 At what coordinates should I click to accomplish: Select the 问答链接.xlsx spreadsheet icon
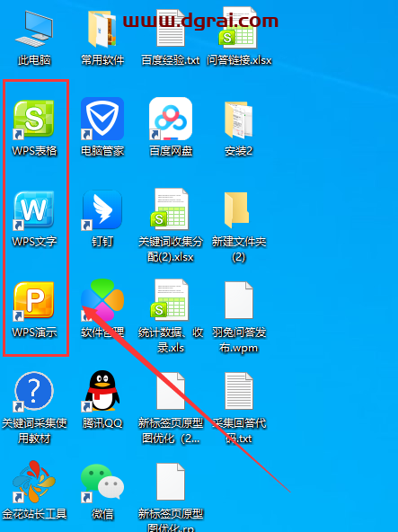tap(238, 29)
